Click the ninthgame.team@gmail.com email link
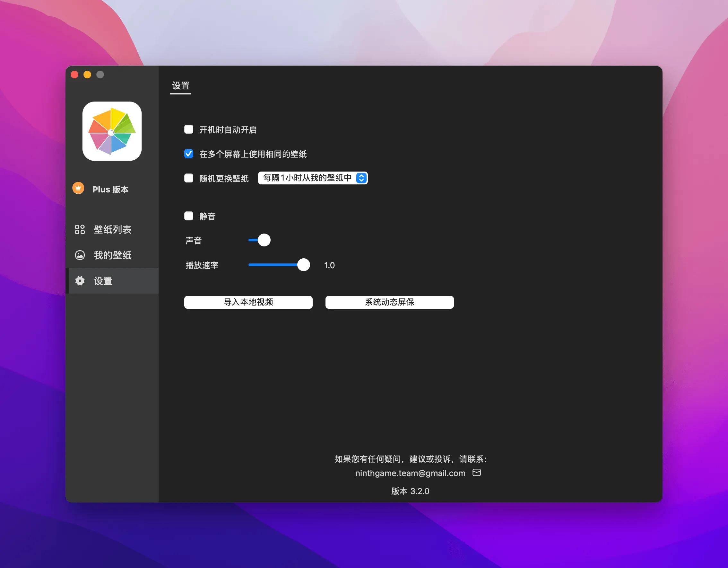 410,473
